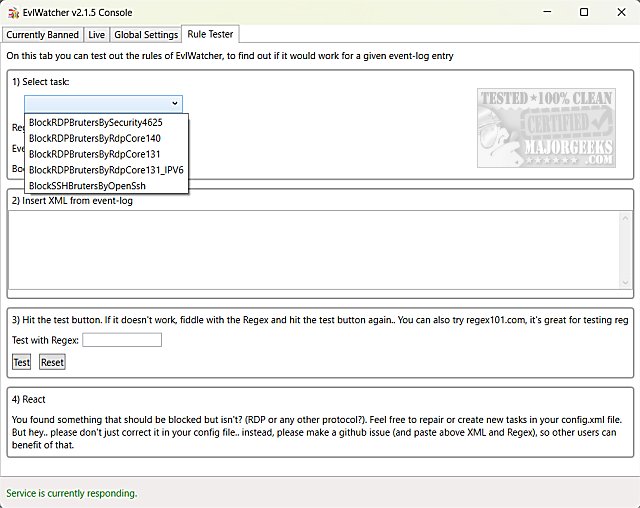Screen dimensions: 640x508
Task: Click the '4) React' heading
Action: click(29, 399)
